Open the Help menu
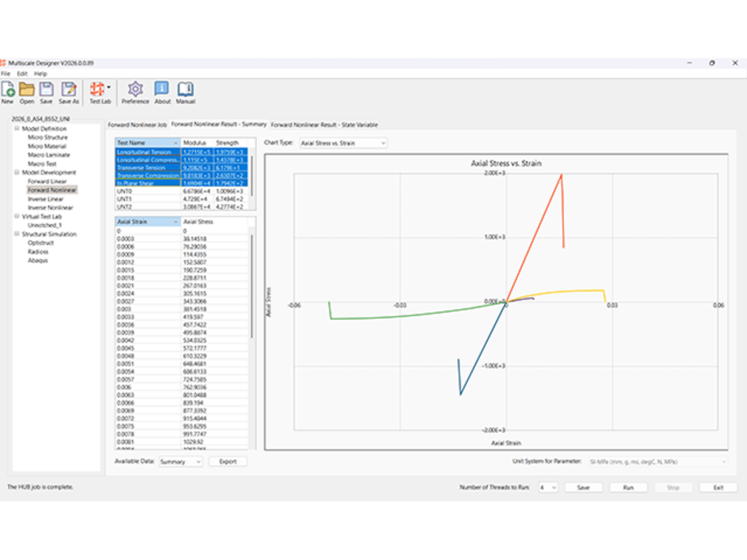This screenshot has height=560, width=747. click(40, 74)
